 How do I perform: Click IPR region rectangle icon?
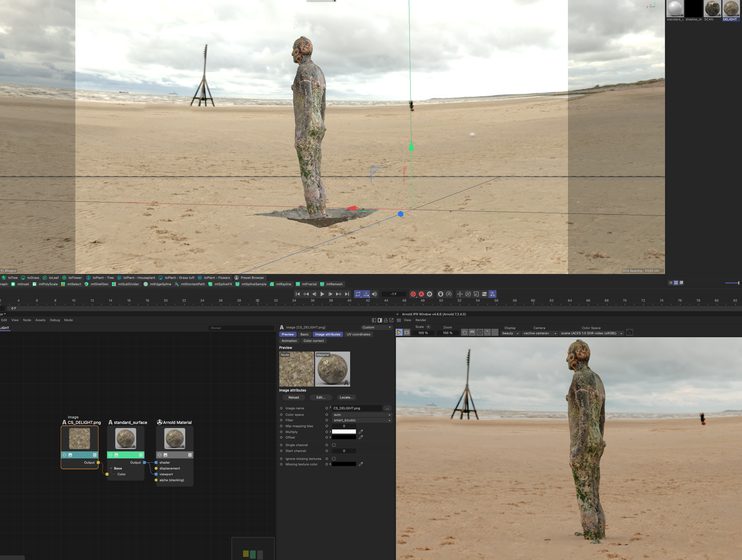click(495, 333)
